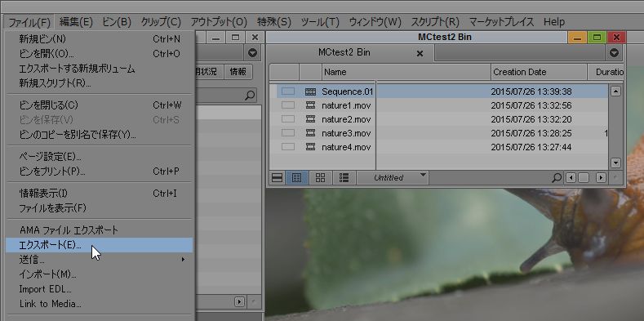
Task: Select the Sequence.01 row
Action: pos(442,91)
